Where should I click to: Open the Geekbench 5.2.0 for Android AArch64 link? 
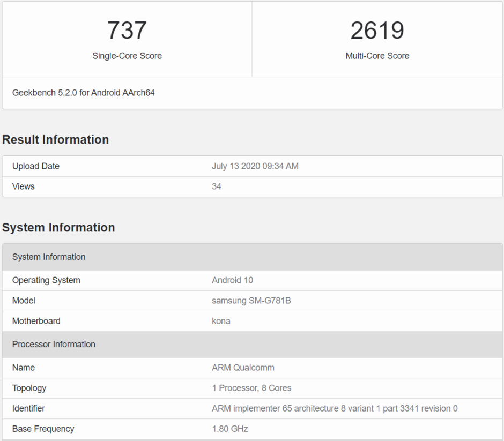click(x=83, y=92)
